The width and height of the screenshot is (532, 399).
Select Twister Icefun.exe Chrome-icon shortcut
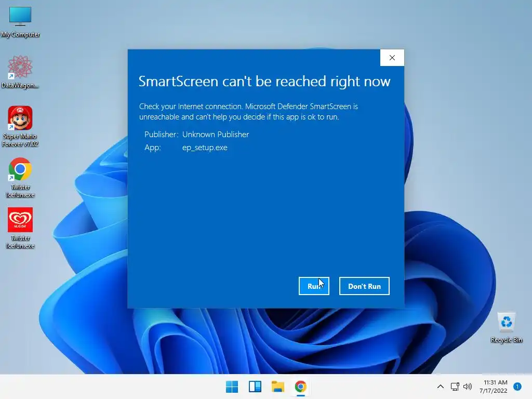20,178
